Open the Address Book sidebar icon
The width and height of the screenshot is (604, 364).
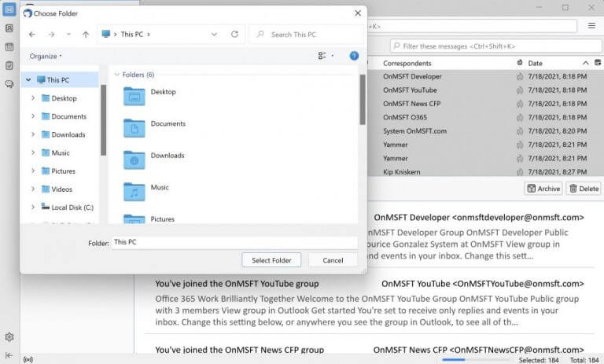(9, 28)
